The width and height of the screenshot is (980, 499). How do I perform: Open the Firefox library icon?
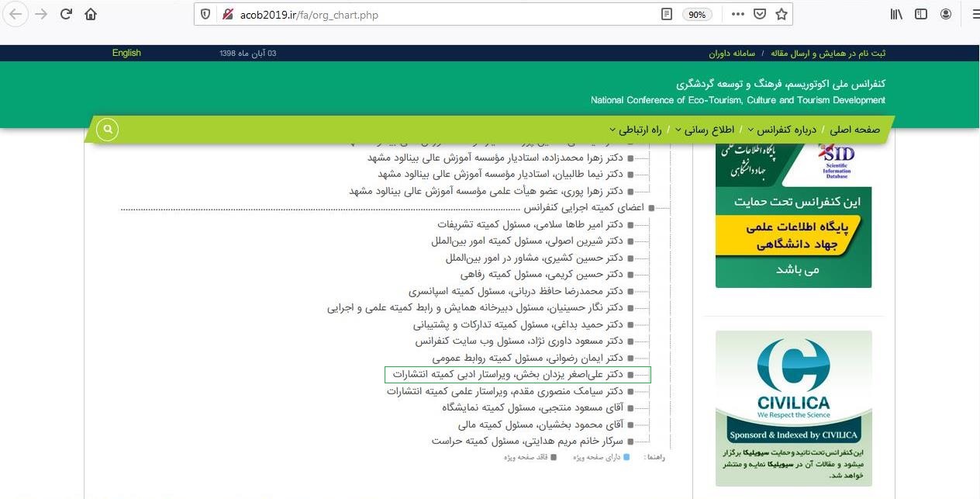point(895,13)
